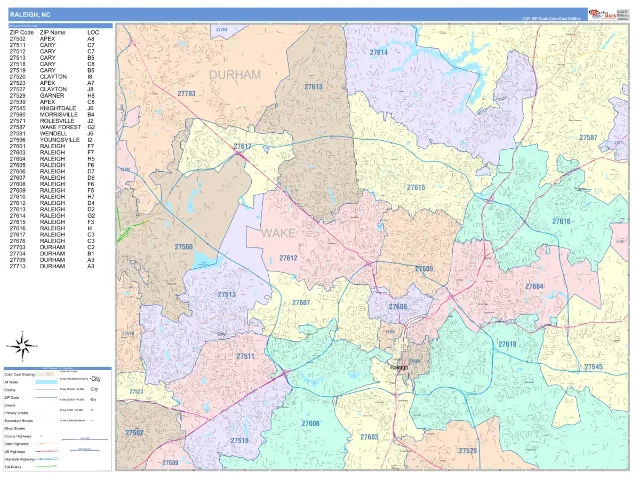The height and width of the screenshot is (480, 640).
Task: Click the 27604 ZIP label on the map
Action: [x=534, y=287]
